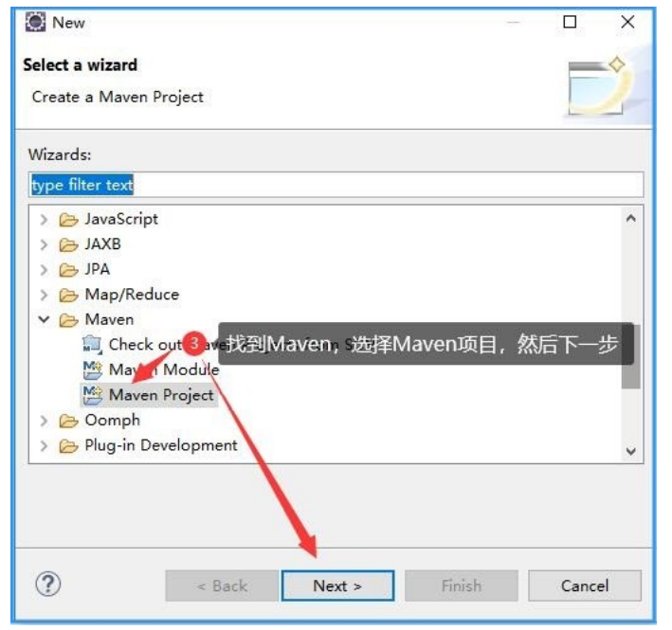672x630 pixels.
Task: Click the JavaScript folder icon
Action: coord(68,220)
